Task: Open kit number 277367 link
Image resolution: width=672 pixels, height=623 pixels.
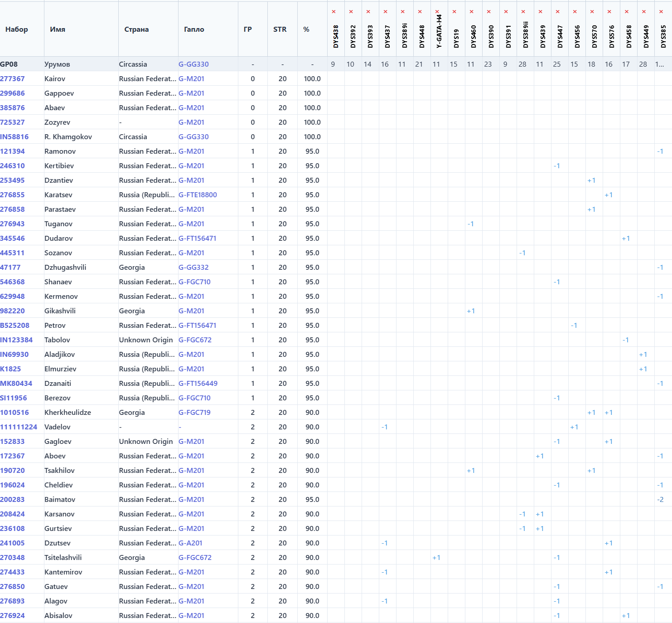Action: [13, 79]
